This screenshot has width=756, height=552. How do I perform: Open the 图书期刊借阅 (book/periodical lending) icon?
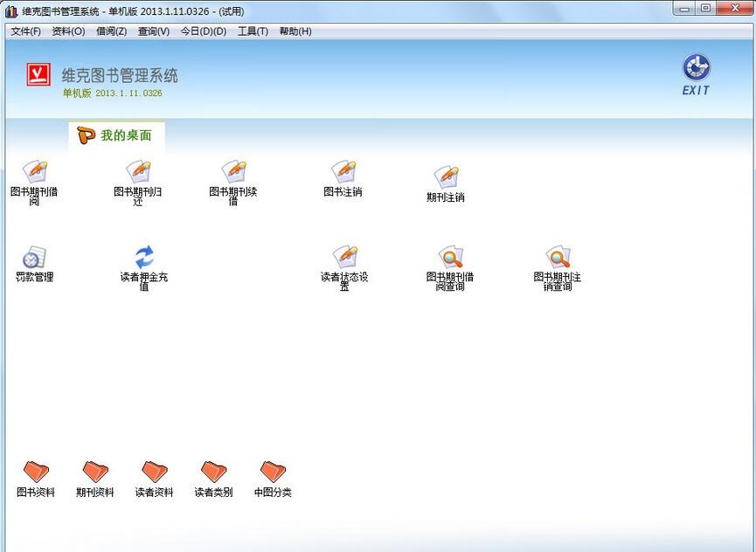(x=33, y=173)
